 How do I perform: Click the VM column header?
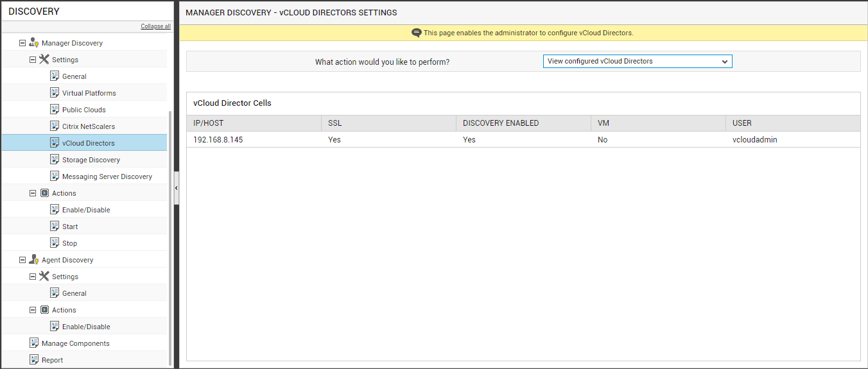[658, 123]
